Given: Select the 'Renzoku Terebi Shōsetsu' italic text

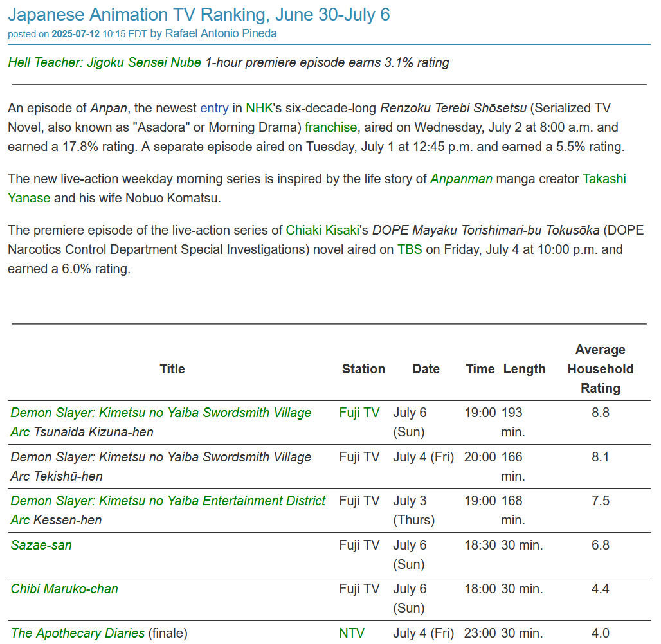Looking at the screenshot, I should (453, 109).
